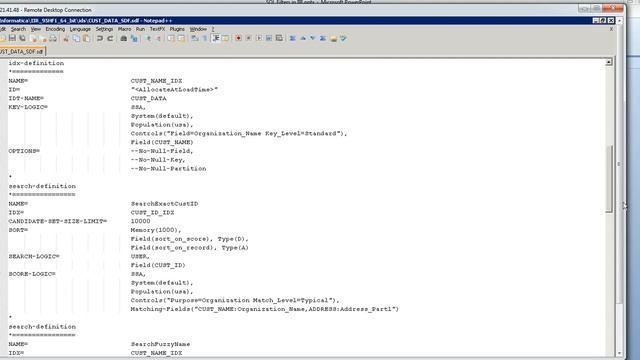Click the blue up-arrow TextFX icon
The height and width of the screenshot is (360, 640).
click(303, 38)
